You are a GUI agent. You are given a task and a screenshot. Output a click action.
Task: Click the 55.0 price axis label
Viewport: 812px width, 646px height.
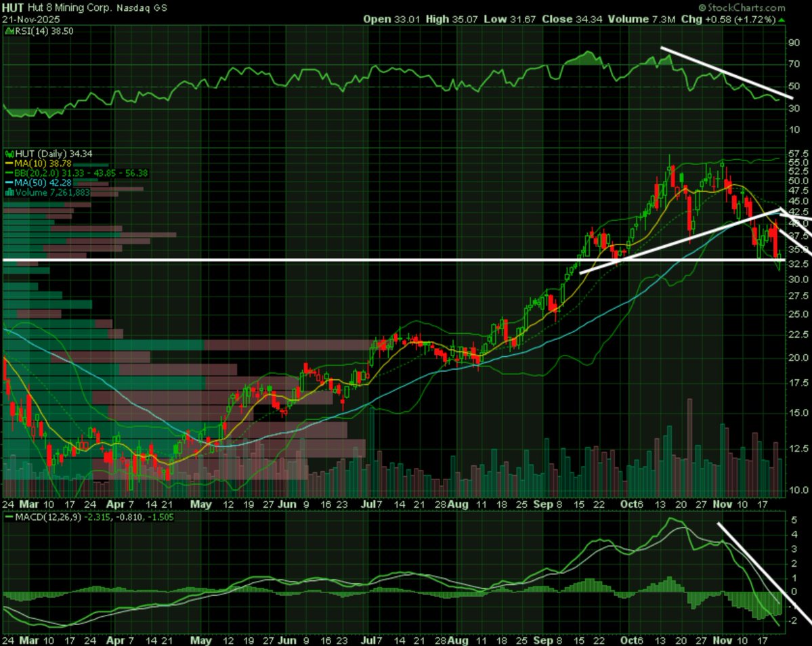[798, 162]
